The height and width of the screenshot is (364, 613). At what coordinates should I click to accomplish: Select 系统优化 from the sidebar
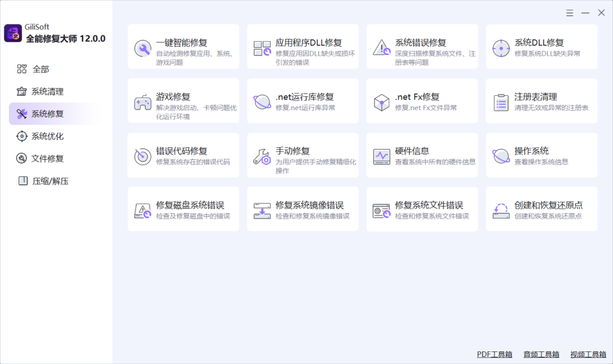point(47,136)
